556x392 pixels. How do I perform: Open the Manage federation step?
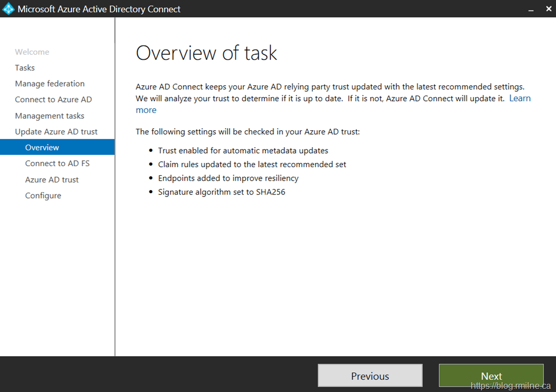tap(50, 84)
